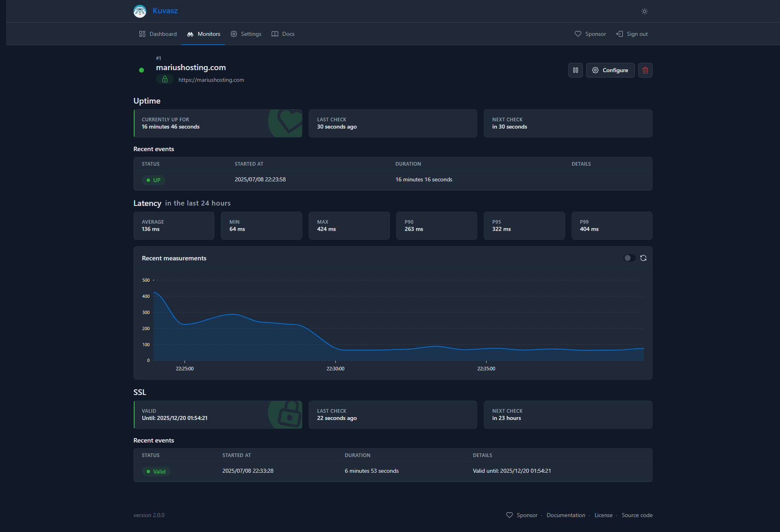The width and height of the screenshot is (780, 532).
Task: Click the UP status badge
Action: [154, 180]
